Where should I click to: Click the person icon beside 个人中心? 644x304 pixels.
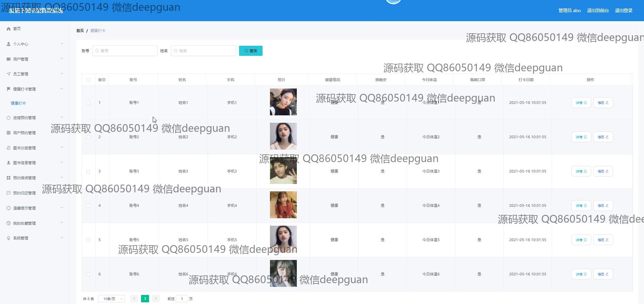tap(9, 44)
